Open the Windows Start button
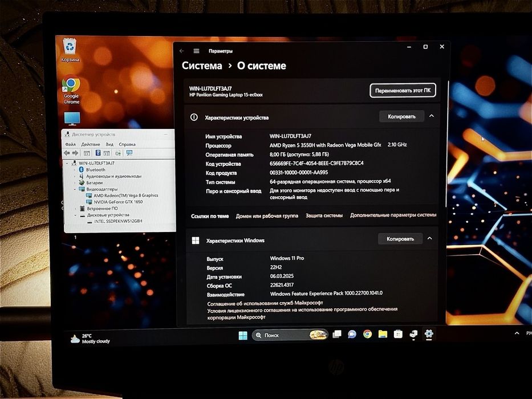Screen dimensions: 532x399 click(x=243, y=335)
